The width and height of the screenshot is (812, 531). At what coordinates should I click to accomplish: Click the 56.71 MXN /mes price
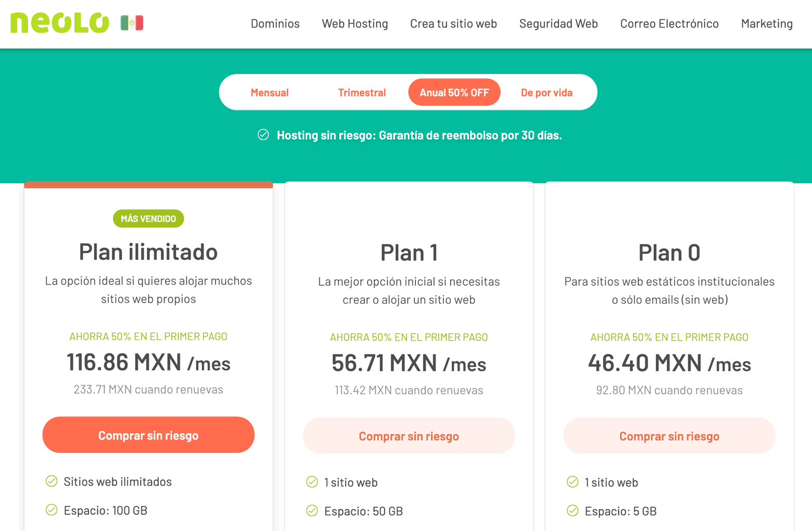click(x=409, y=363)
